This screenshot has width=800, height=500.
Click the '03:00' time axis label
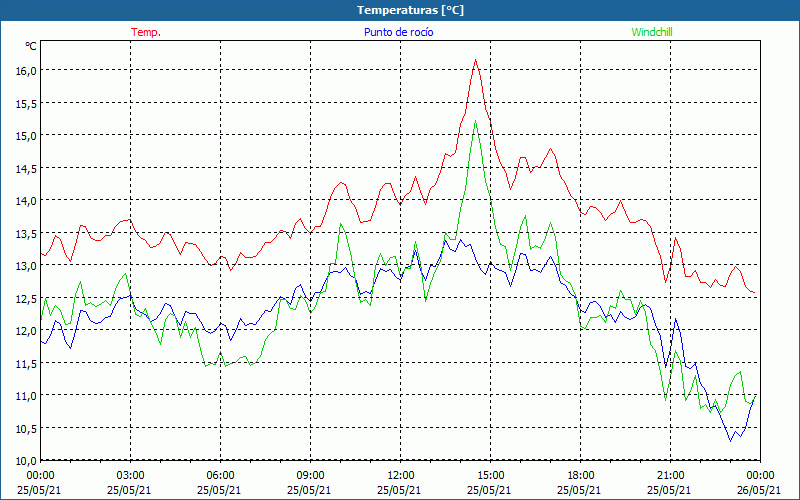(x=130, y=476)
